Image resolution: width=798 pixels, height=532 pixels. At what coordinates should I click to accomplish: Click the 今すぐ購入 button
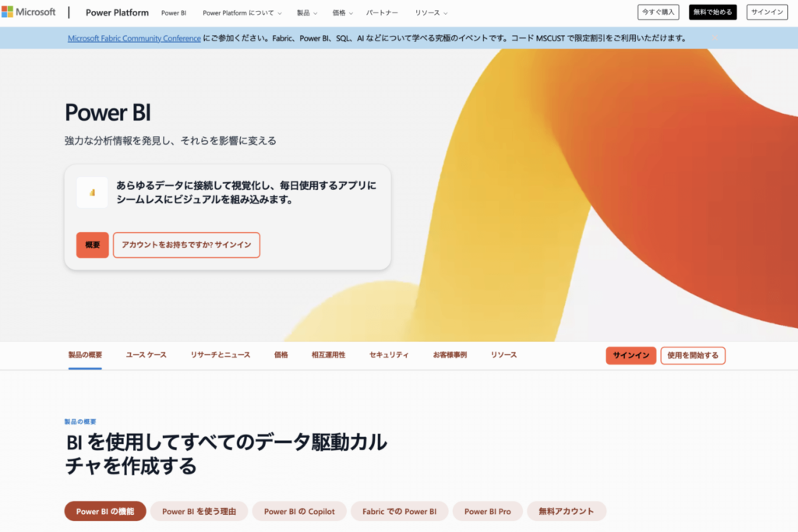658,12
